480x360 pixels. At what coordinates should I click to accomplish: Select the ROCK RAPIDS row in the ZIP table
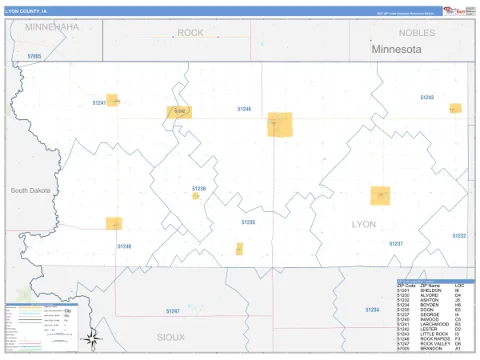pyautogui.click(x=436, y=339)
